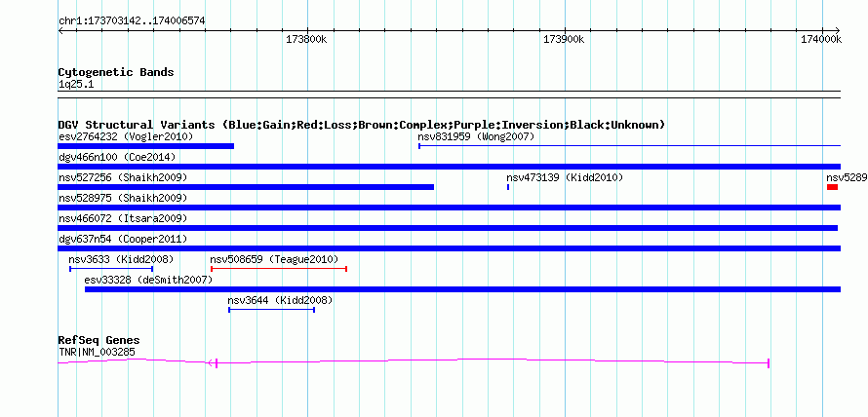Image resolution: width=868 pixels, height=417 pixels.
Task: Click the 174000k ruler position
Action: [x=821, y=40]
